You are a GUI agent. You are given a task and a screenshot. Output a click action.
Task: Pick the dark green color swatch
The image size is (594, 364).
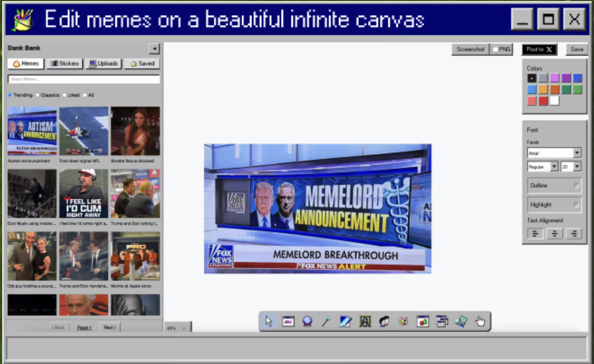(x=566, y=89)
